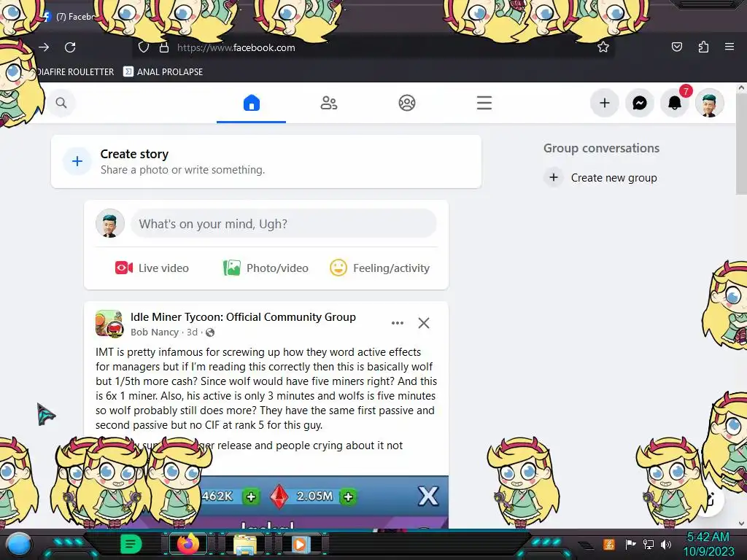The height and width of the screenshot is (560, 747).
Task: Open the Groups tab icon
Action: (x=406, y=103)
